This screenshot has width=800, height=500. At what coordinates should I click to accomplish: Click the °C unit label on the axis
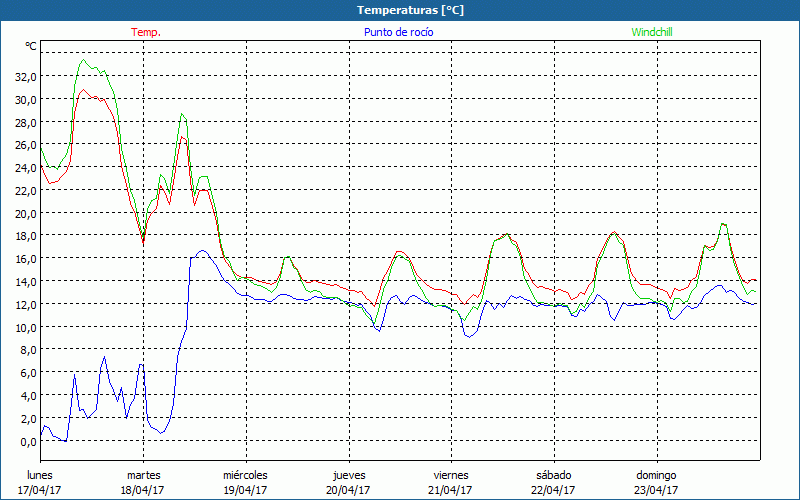click(x=31, y=46)
